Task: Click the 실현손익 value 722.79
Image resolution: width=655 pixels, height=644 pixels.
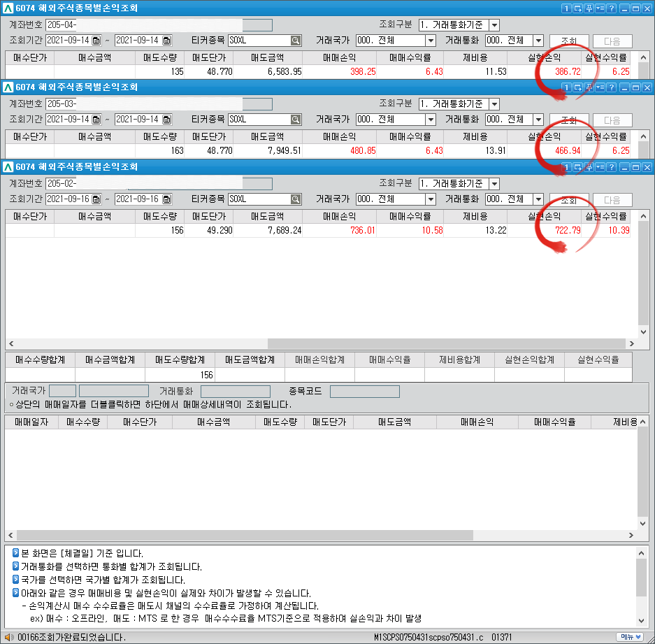Action: [568, 230]
